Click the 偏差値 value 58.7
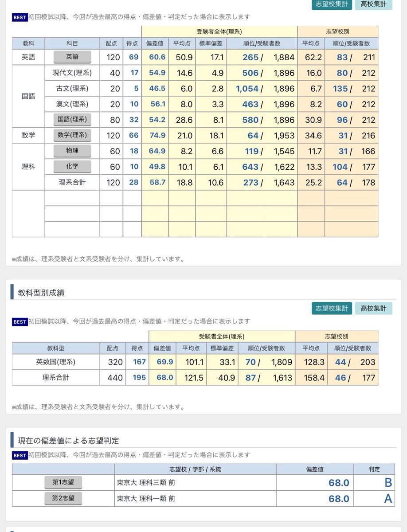 pos(157,182)
